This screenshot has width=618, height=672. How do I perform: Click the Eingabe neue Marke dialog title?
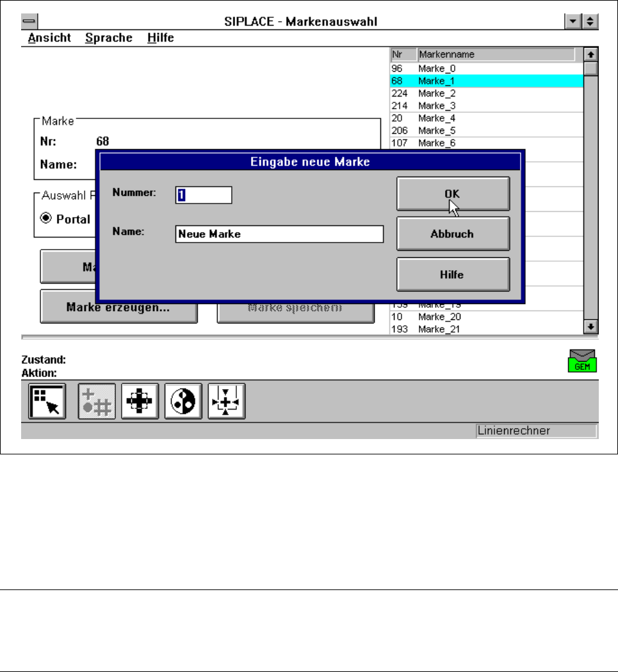click(310, 161)
